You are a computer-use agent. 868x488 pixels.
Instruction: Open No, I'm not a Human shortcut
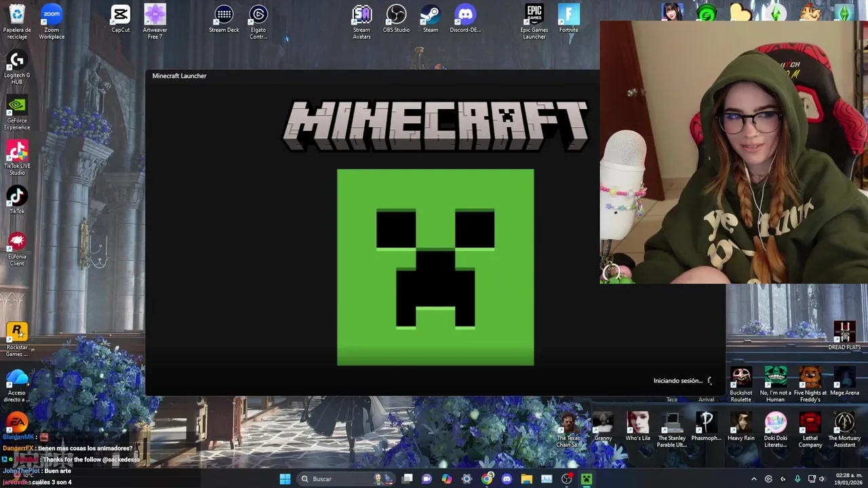point(775,384)
